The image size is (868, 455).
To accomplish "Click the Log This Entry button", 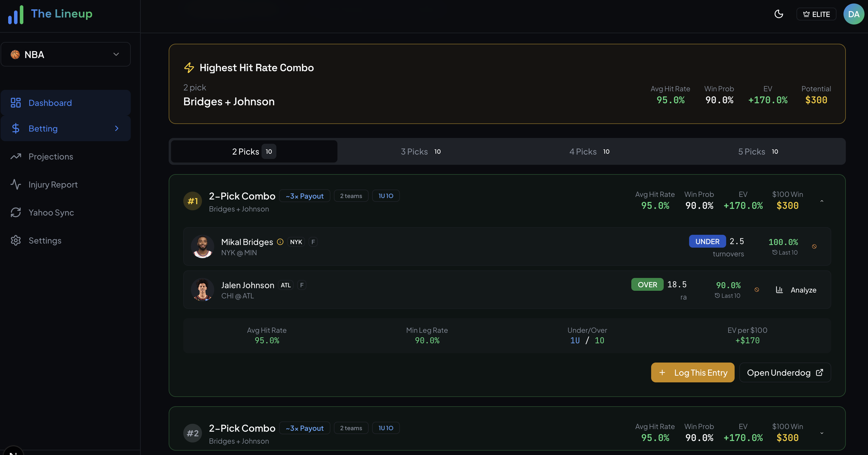I will [x=693, y=372].
